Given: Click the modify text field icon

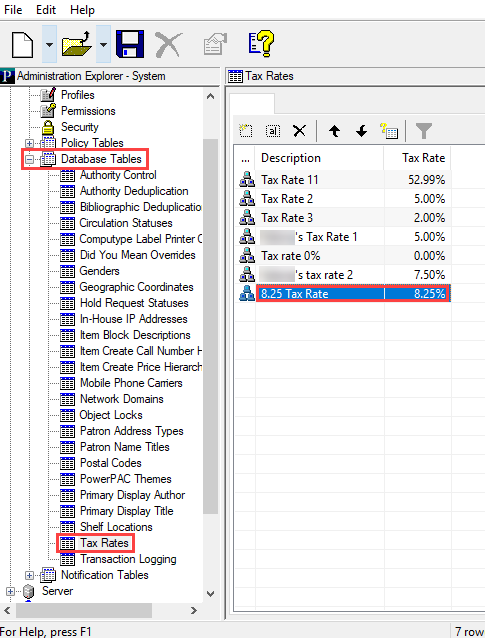Looking at the screenshot, I should [273, 131].
